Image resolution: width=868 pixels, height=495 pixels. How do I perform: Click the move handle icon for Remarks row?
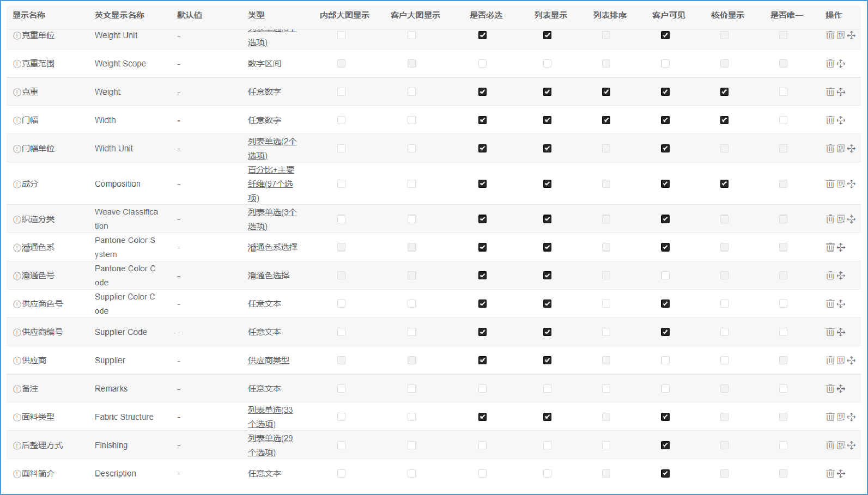(841, 389)
